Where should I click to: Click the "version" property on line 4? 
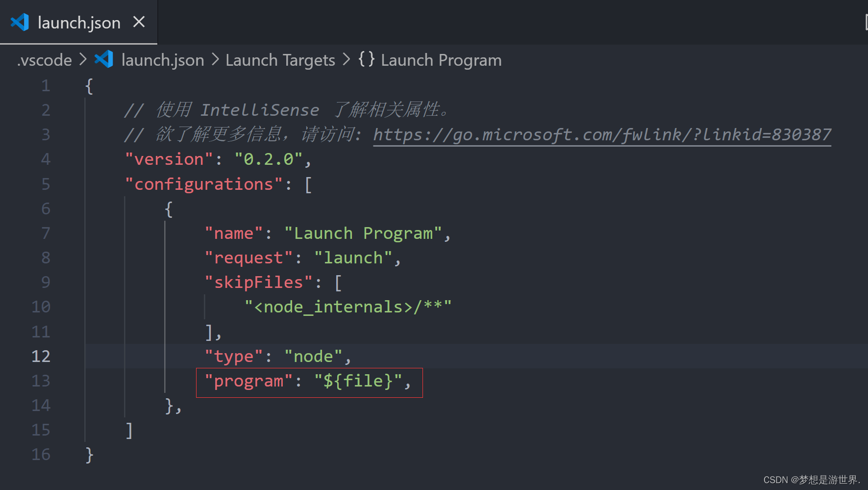tap(168, 159)
